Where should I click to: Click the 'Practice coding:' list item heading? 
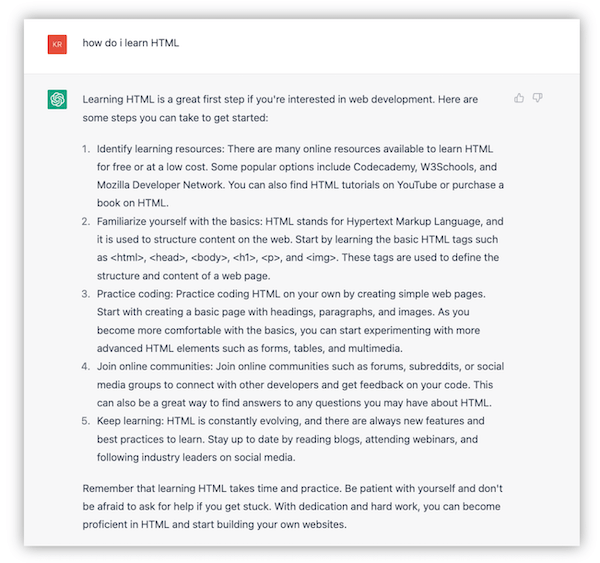point(135,294)
